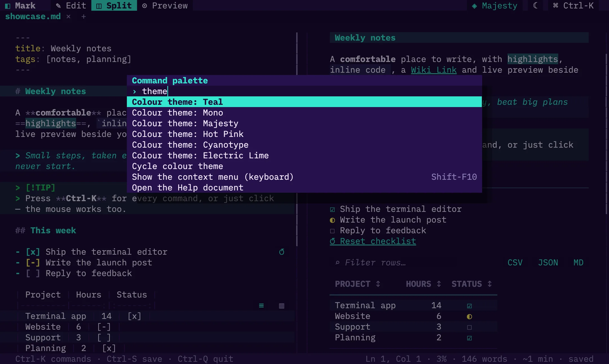Run Show the context menu (keyboard)
The image size is (609, 364).
click(x=304, y=177)
